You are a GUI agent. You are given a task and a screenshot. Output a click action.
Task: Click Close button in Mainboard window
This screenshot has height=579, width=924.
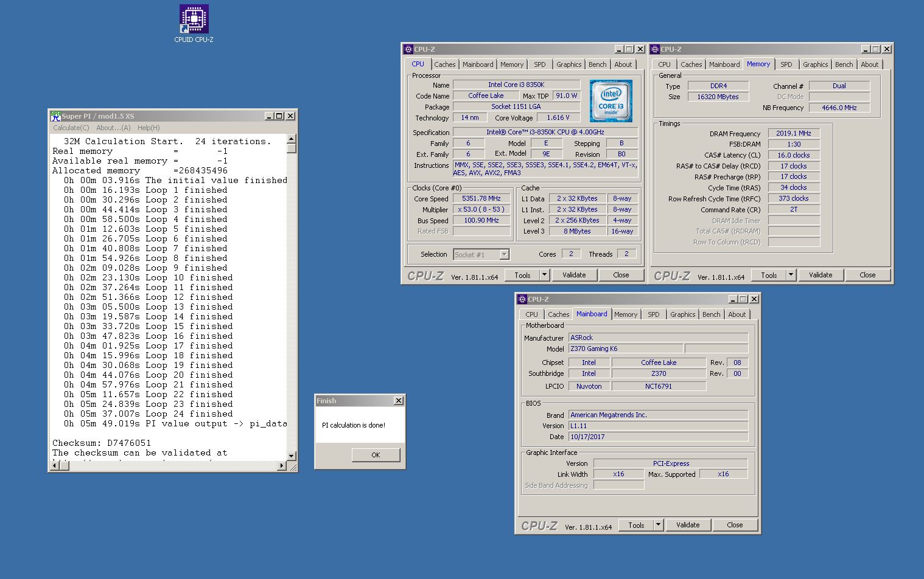coord(735,525)
